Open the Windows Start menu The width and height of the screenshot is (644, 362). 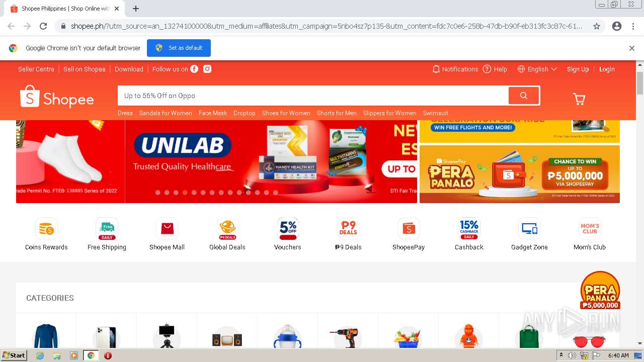point(14,355)
